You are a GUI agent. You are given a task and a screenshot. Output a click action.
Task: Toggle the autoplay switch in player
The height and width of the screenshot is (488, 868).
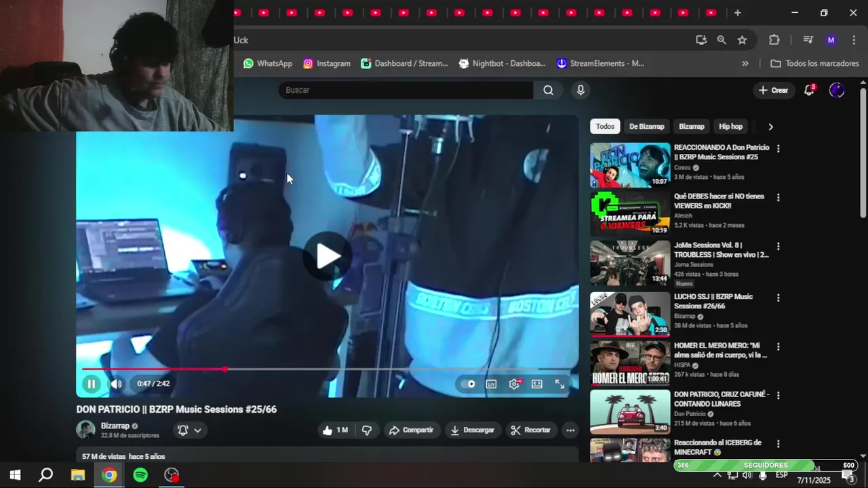(469, 384)
